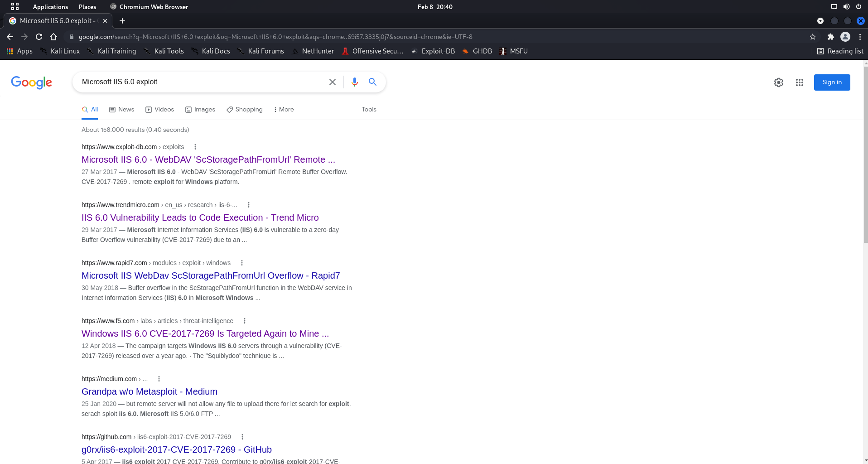Switch to the News results tab
Viewport: 868px width, 464px height.
(122, 110)
